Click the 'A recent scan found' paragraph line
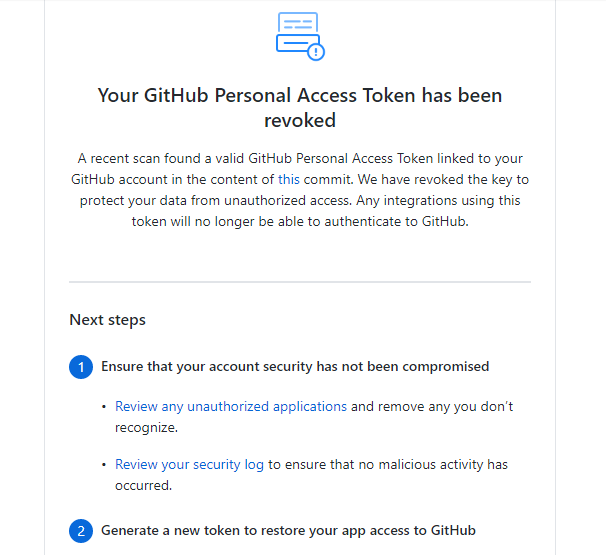 (300, 158)
